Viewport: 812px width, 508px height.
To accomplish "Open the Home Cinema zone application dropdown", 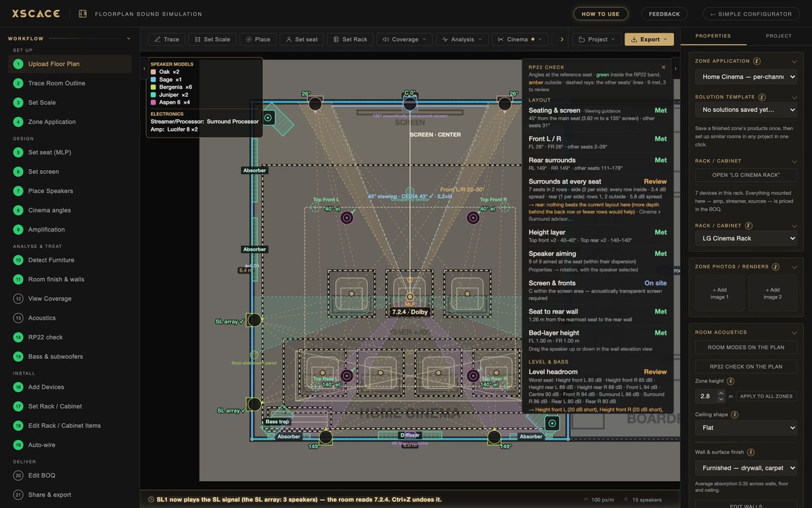I will [746, 77].
